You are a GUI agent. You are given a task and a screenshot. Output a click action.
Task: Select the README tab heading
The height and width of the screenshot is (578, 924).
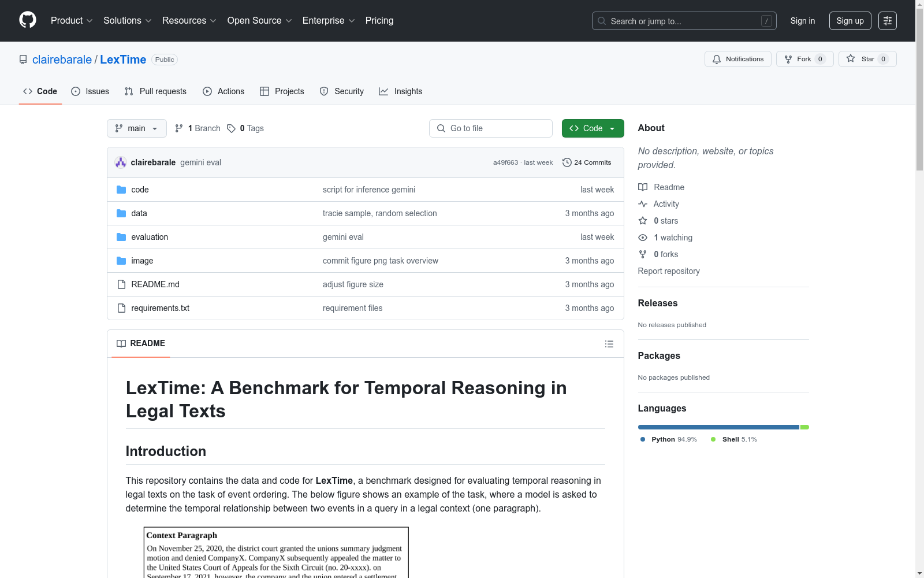(x=141, y=343)
